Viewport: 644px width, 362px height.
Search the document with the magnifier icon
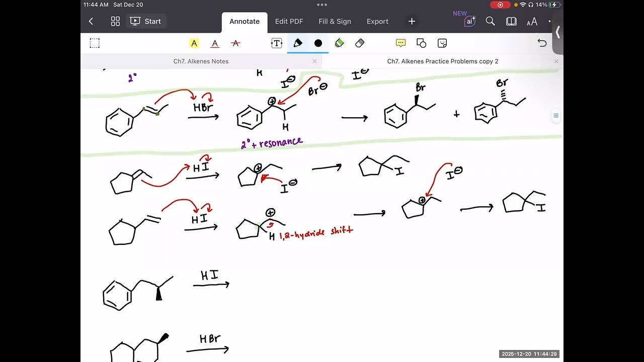pyautogui.click(x=490, y=21)
